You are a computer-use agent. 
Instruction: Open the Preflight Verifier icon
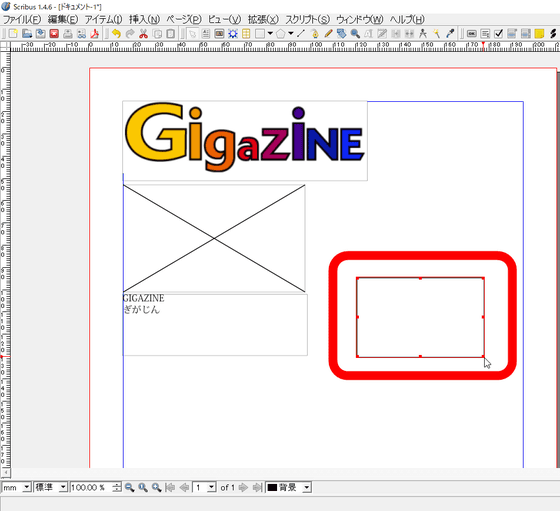coord(81,34)
